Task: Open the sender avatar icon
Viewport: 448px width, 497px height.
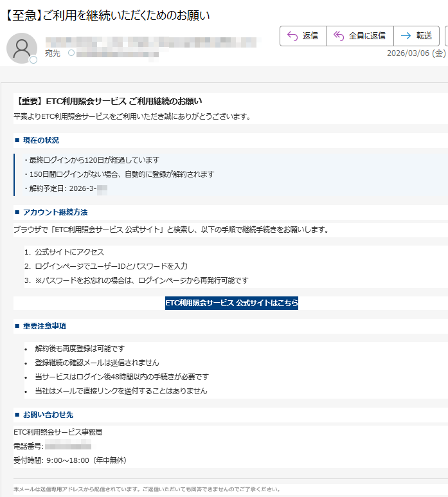Action: pyautogui.click(x=22, y=48)
